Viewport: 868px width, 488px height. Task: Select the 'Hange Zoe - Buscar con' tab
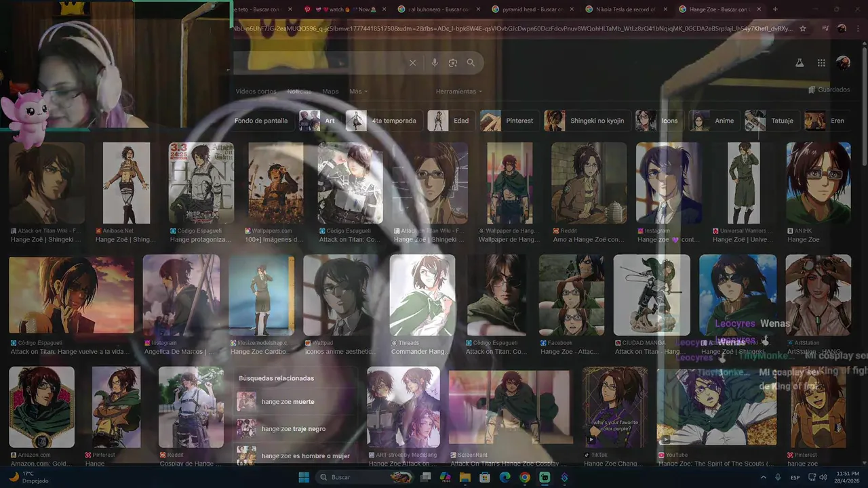[719, 9]
